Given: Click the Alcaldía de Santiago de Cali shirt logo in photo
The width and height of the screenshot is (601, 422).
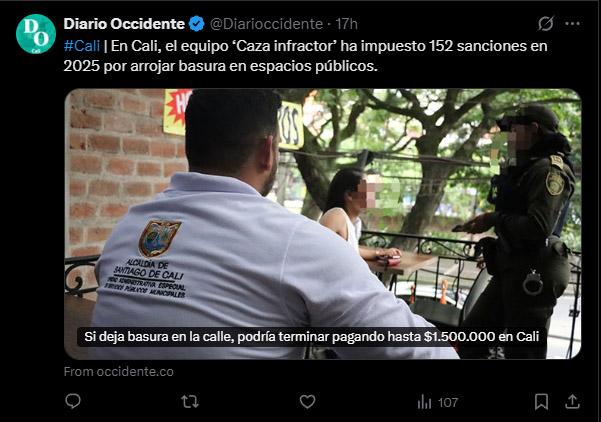Looking at the screenshot, I should tap(158, 238).
